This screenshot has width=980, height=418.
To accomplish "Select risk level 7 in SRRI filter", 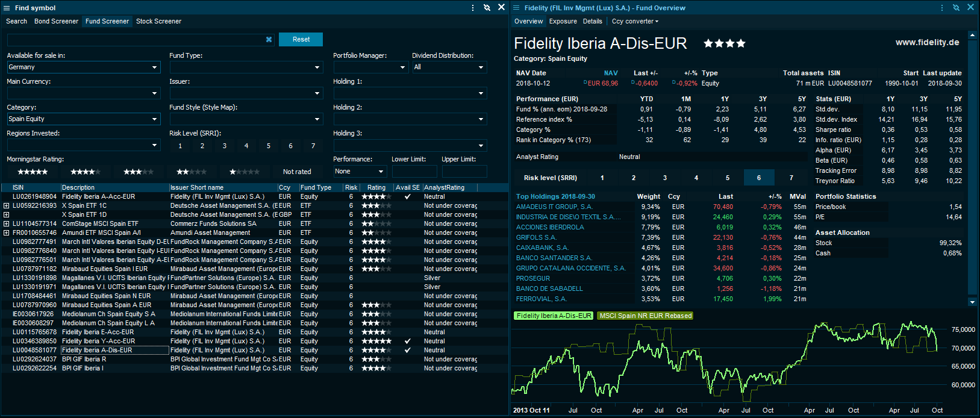I will 313,146.
